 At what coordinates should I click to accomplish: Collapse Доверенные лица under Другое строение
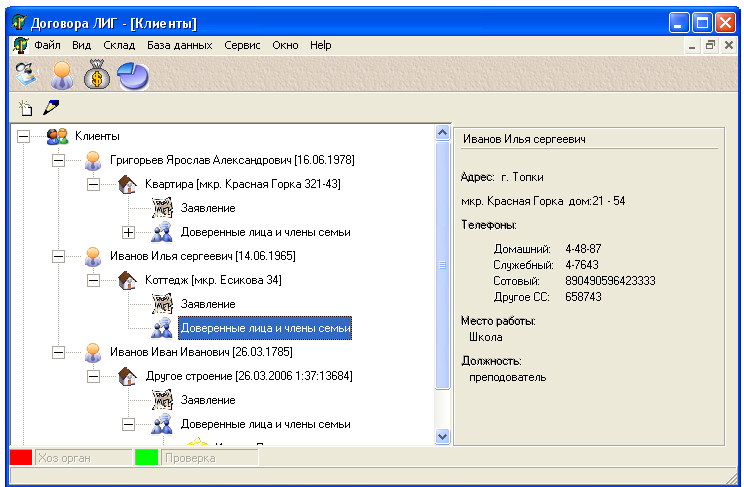(128, 424)
